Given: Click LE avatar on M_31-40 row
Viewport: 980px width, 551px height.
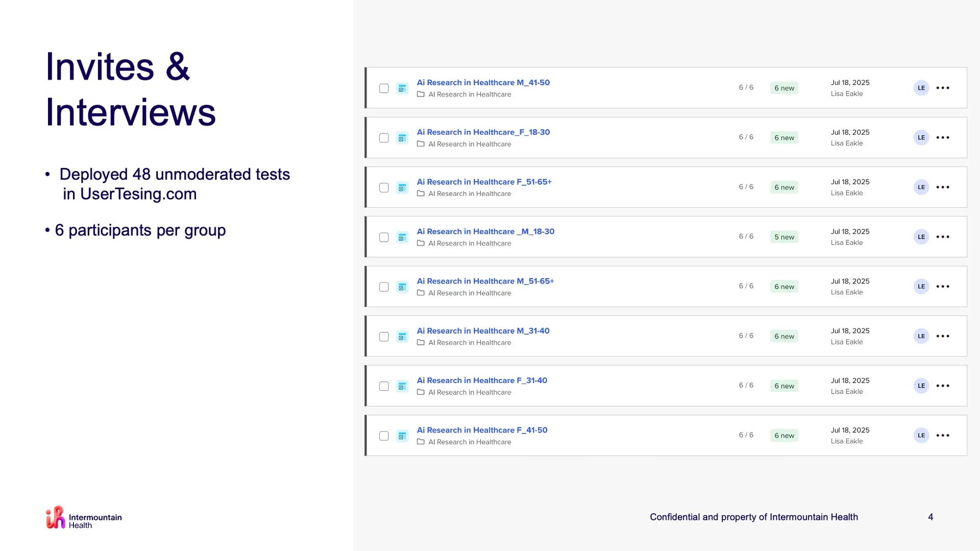Looking at the screenshot, I should (921, 336).
